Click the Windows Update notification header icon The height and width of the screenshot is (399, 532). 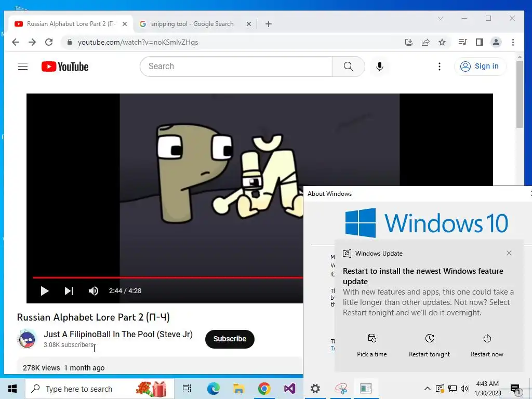click(x=347, y=254)
